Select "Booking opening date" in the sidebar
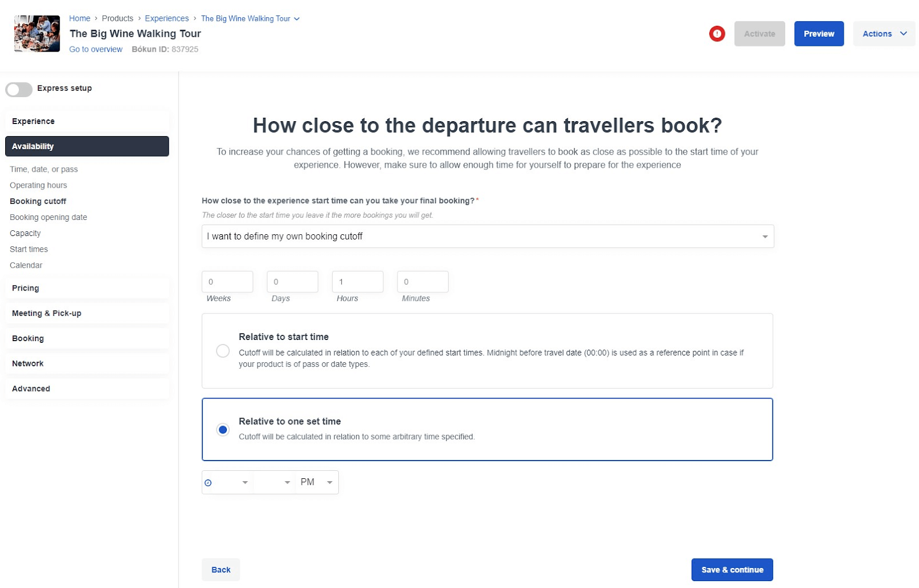919x588 pixels. pyautogui.click(x=48, y=217)
